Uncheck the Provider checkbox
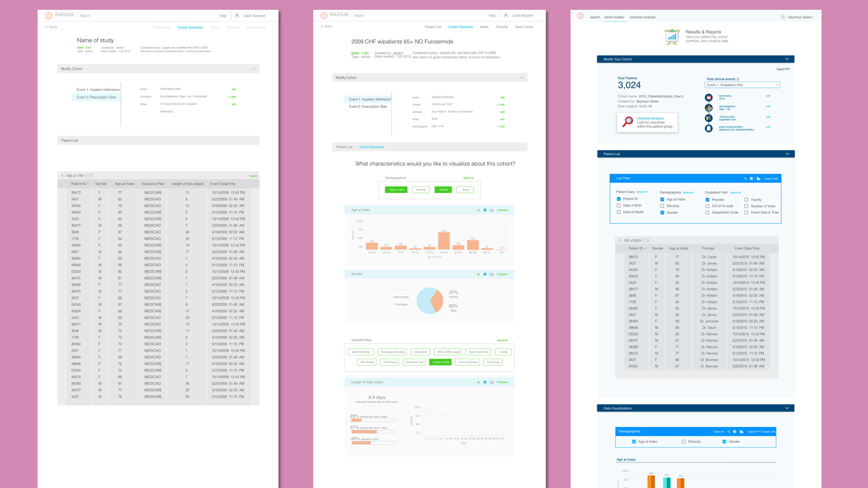 tap(707, 200)
